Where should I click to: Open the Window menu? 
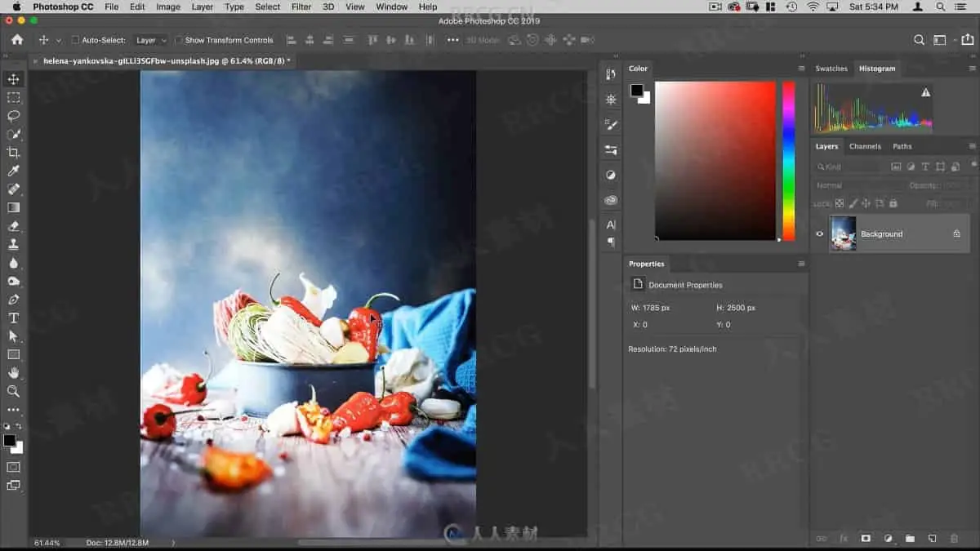(x=392, y=7)
